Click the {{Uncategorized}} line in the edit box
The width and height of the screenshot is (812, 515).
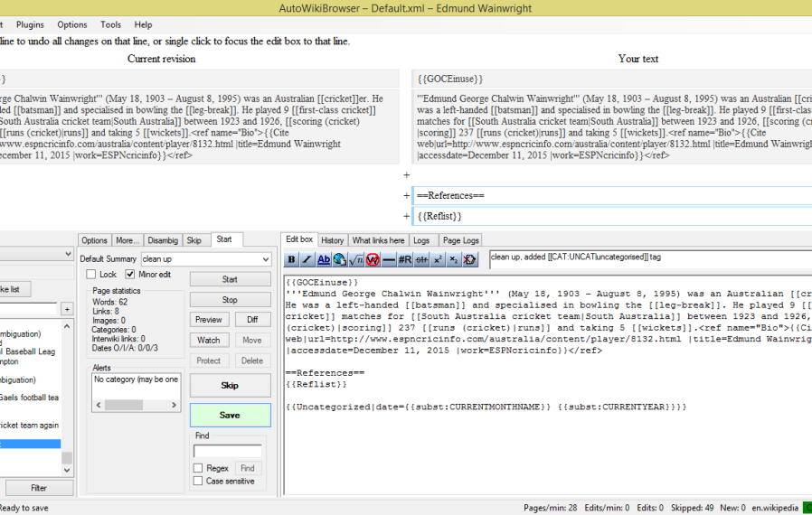tap(486, 407)
